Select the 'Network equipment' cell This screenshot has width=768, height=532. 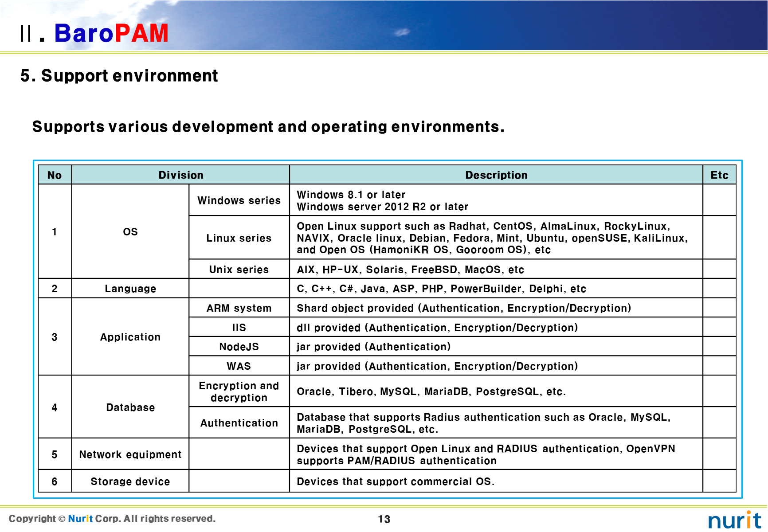point(130,454)
